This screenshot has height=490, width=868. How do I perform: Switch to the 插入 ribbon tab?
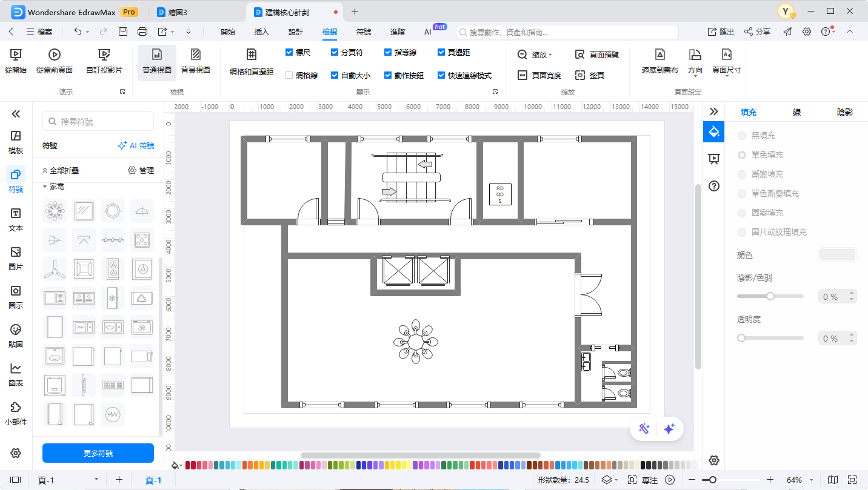262,32
